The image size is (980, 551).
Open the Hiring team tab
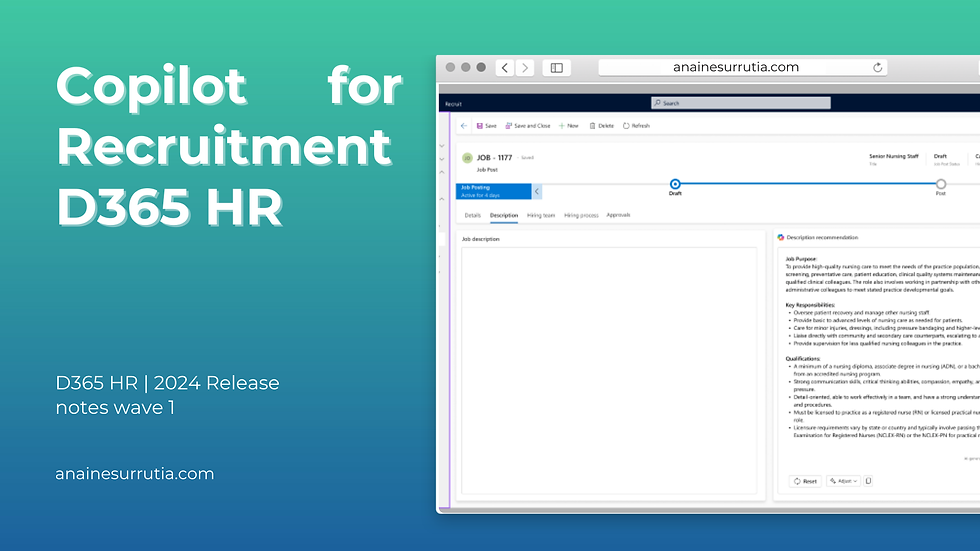click(541, 216)
